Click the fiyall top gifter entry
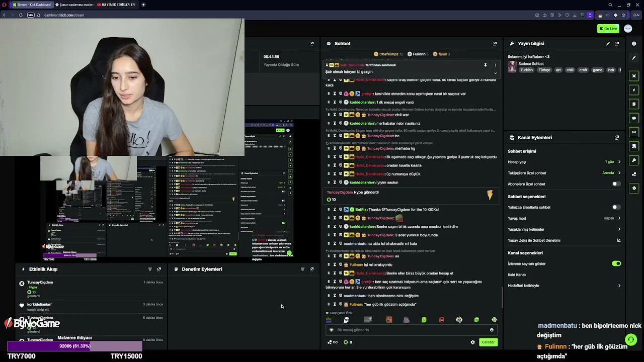 (441, 54)
